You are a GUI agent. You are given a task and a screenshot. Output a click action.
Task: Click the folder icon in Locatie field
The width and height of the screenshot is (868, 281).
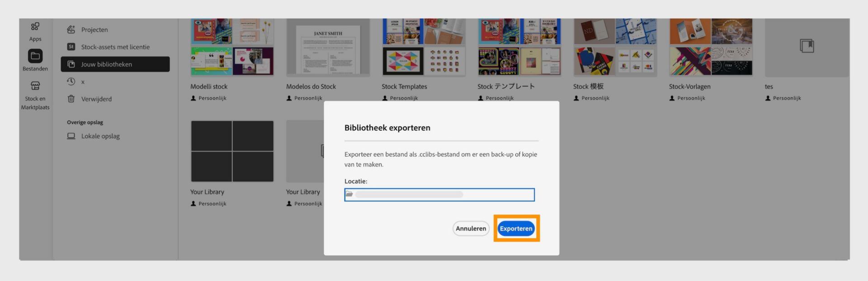[349, 194]
